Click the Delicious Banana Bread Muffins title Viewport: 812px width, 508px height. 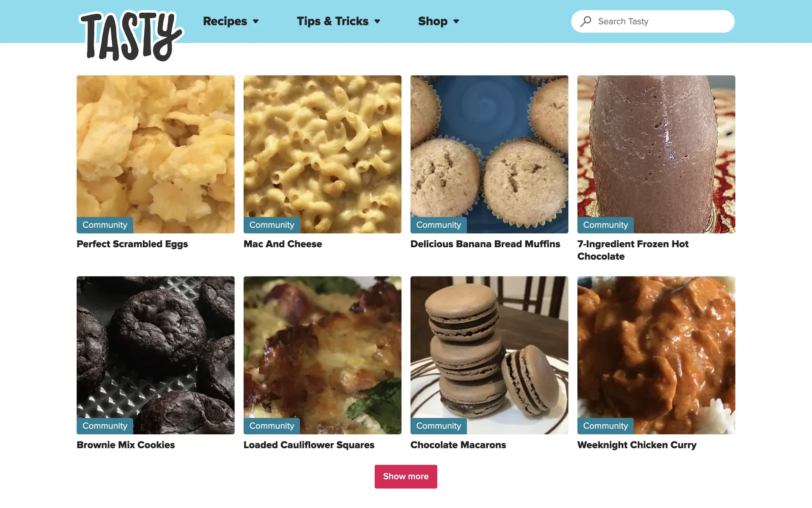point(485,244)
